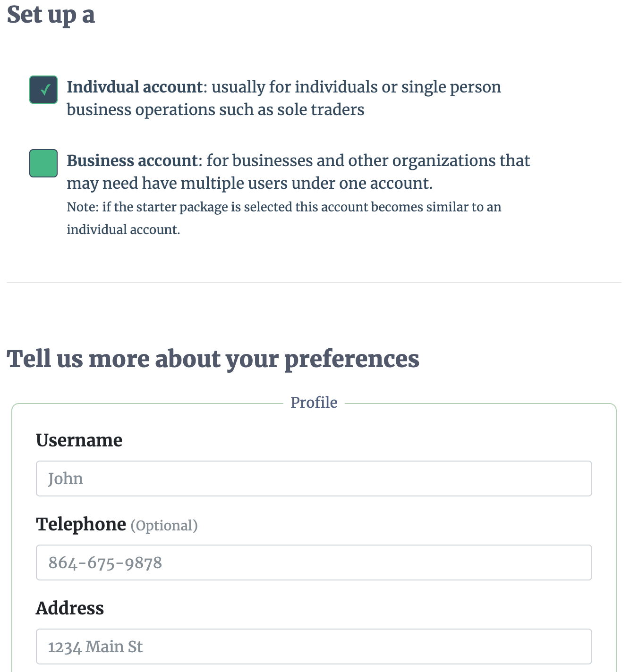630x672 pixels.
Task: Click the Business account bold label
Action: click(131, 160)
